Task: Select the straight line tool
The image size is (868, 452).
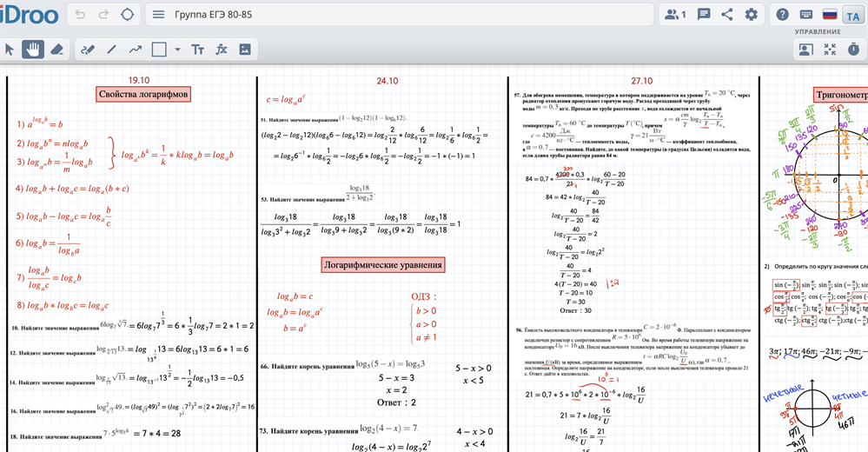Action: [x=111, y=50]
